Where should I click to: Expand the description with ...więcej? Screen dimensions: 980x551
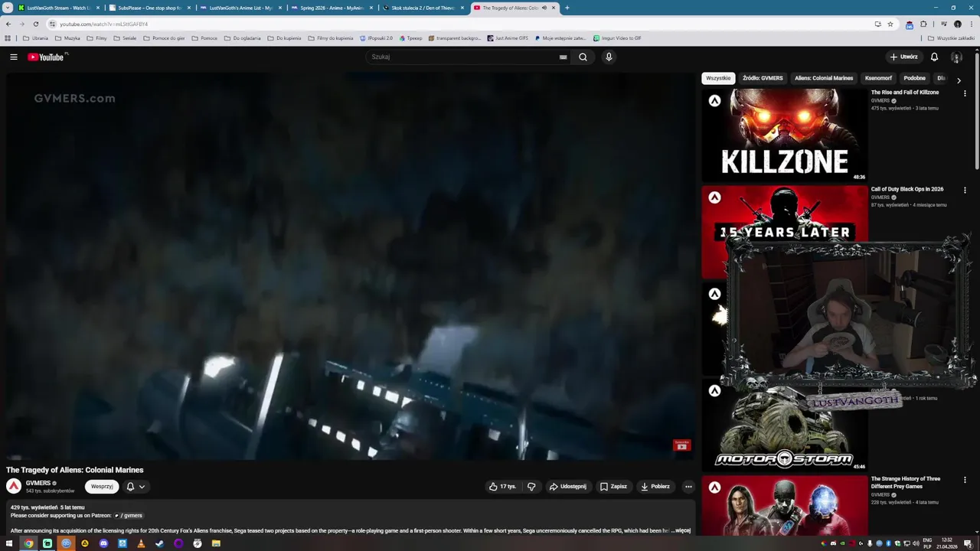pyautogui.click(x=682, y=530)
